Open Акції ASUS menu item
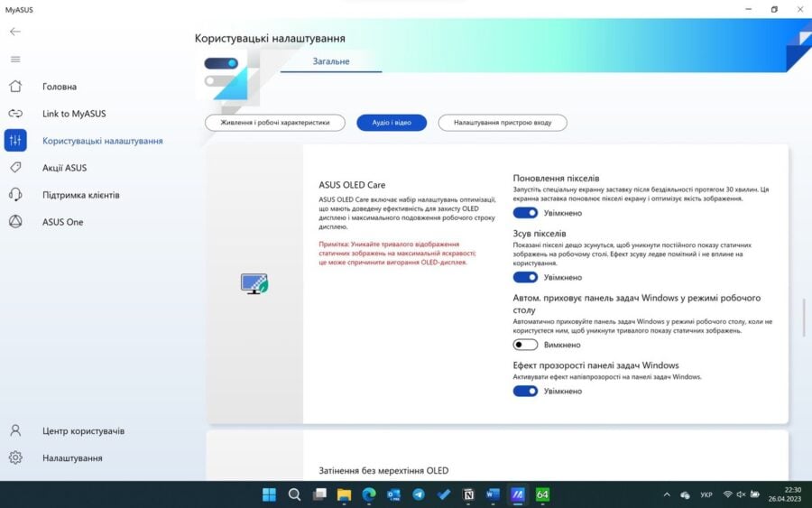Screen dimensions: 812x508 [65, 168]
